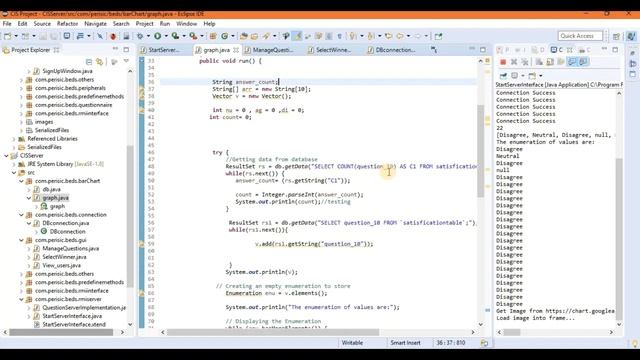This screenshot has height=360, width=640.
Task: Toggle Scroll Lock in Console toolbar
Action: pyautogui.click(x=550, y=62)
